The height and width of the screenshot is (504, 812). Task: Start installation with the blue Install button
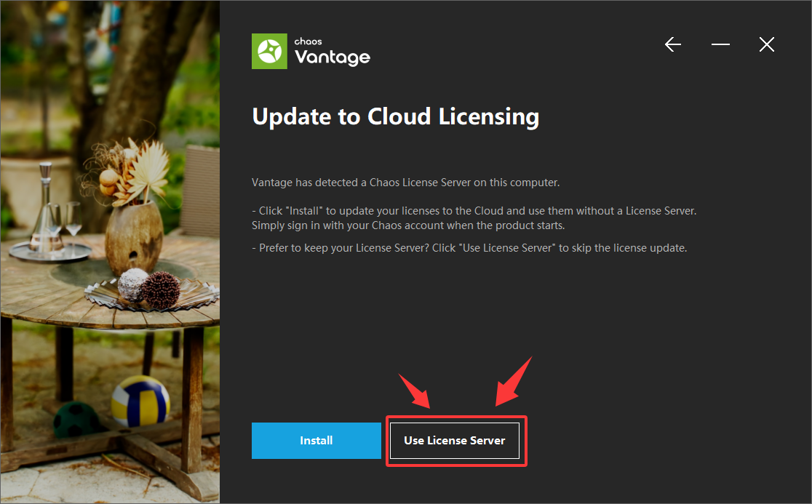[x=317, y=440]
